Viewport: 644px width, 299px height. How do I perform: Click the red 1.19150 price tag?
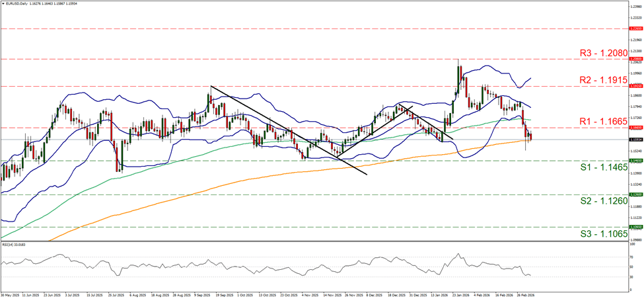pyautogui.click(x=635, y=87)
